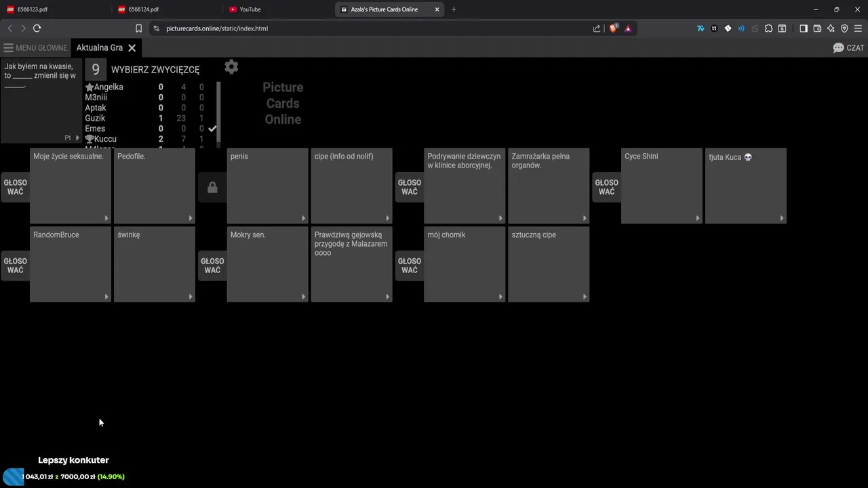Click the Pt arrow on the black card
Viewport: 868px width, 488px height.
click(77, 138)
